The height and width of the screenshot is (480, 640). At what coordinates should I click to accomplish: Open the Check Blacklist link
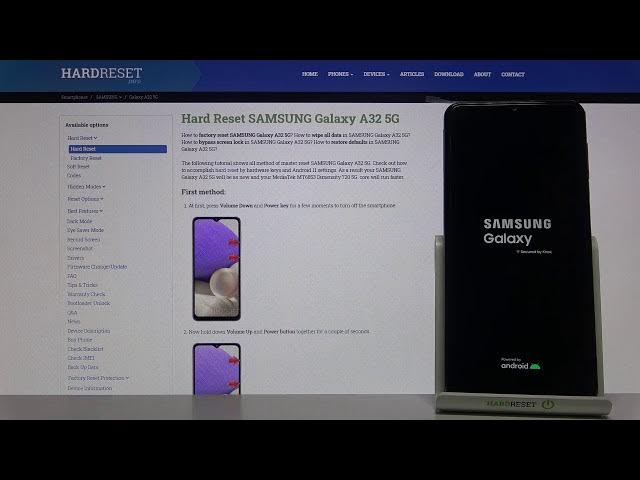coord(85,349)
